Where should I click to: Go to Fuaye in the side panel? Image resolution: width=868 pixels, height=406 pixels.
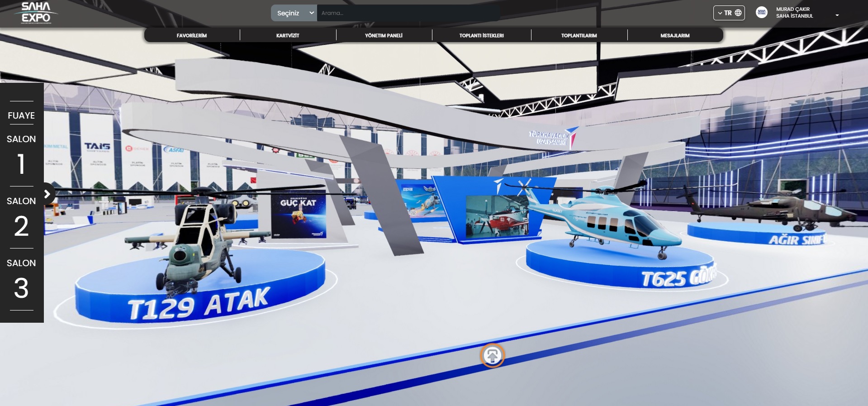(x=21, y=115)
